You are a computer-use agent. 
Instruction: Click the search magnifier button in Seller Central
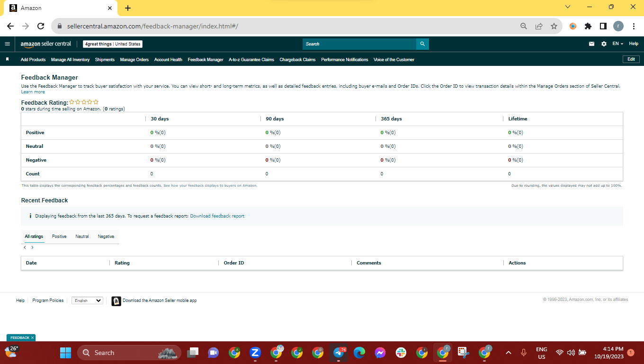tap(422, 44)
